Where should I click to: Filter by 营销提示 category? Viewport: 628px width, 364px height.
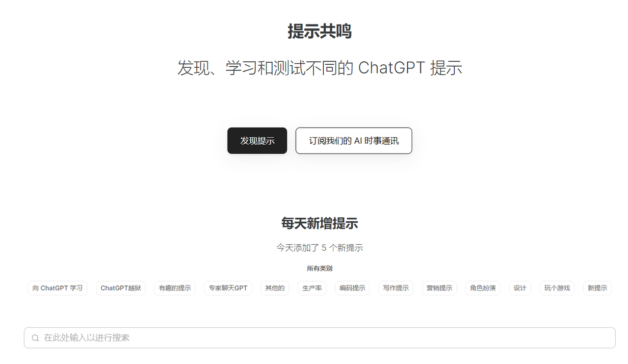click(440, 288)
